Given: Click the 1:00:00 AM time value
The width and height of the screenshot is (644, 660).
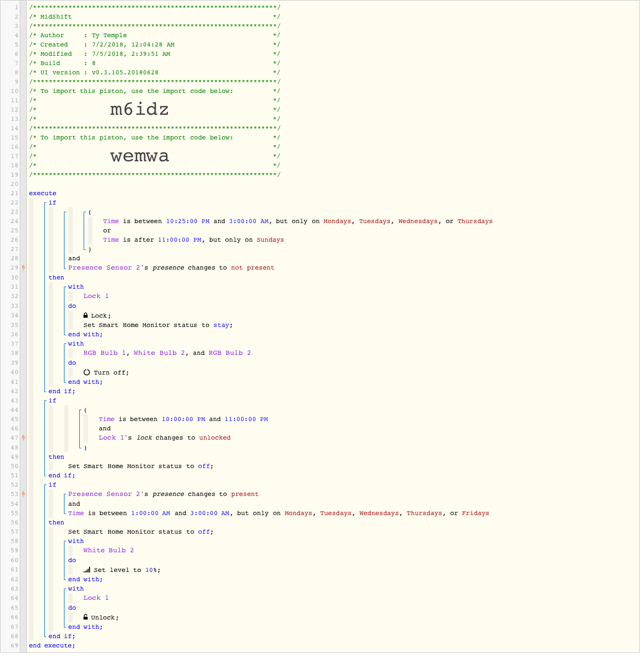Looking at the screenshot, I should point(150,513).
